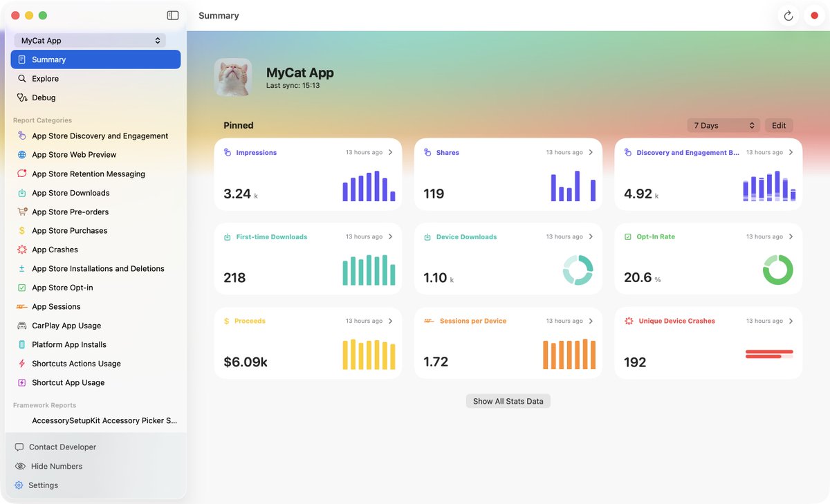Toggle Hide Numbers eye icon
830x504 pixels.
(20, 466)
